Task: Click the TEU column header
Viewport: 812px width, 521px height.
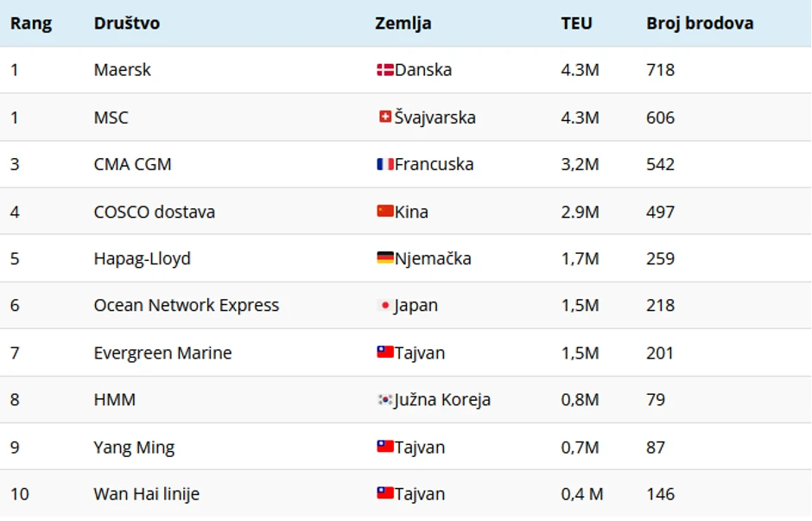Action: click(577, 23)
